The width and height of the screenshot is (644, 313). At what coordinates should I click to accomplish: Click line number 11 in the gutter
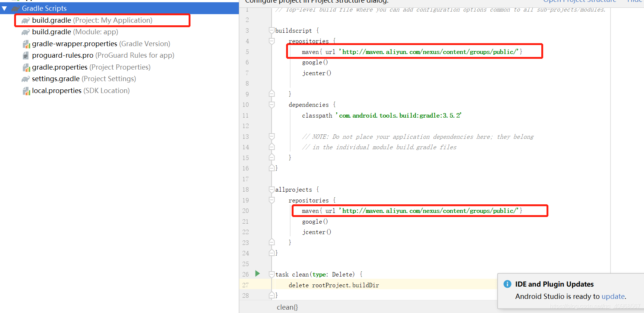tap(246, 115)
